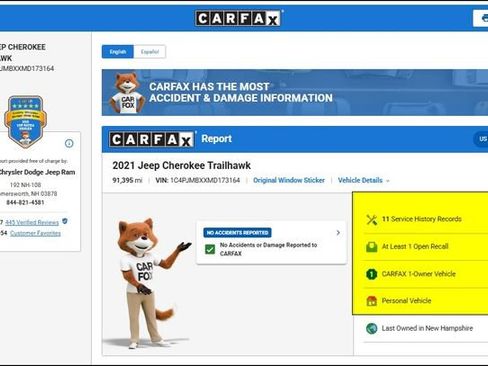Viewport: 488px width, 366px height.
Task: Open At Least 1 Open Recall
Action: 415,246
